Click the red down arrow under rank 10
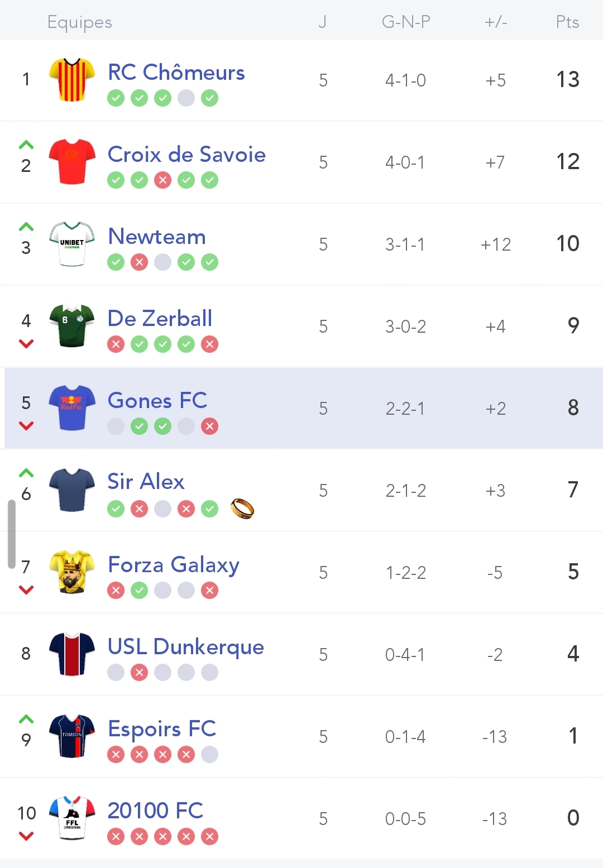The width and height of the screenshot is (603, 868). (x=26, y=836)
